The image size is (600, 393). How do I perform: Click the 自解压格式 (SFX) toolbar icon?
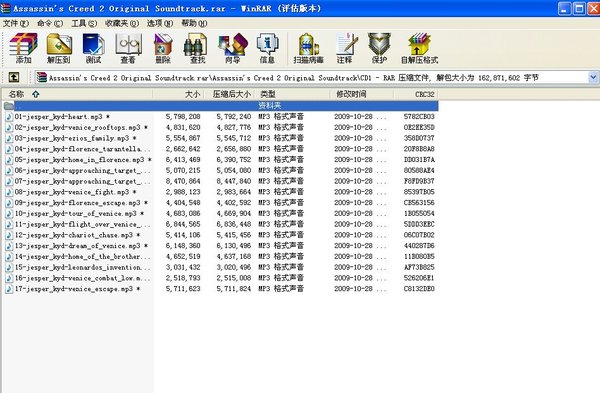click(x=419, y=48)
